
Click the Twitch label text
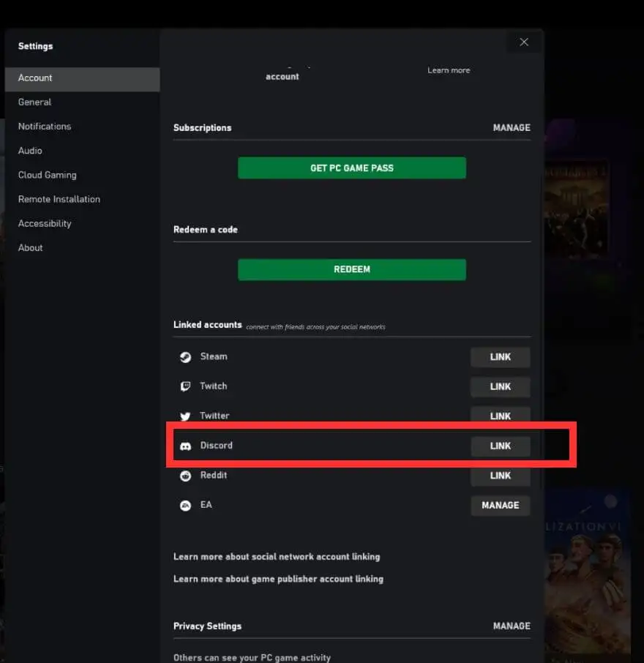(x=214, y=386)
